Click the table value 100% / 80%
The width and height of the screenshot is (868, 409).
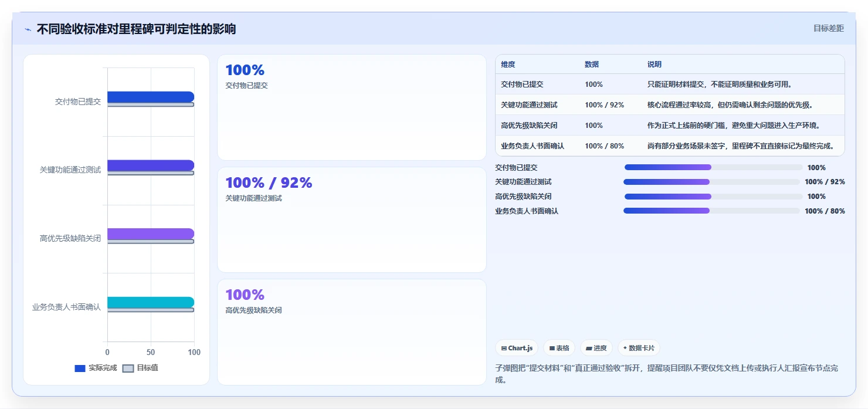(604, 146)
